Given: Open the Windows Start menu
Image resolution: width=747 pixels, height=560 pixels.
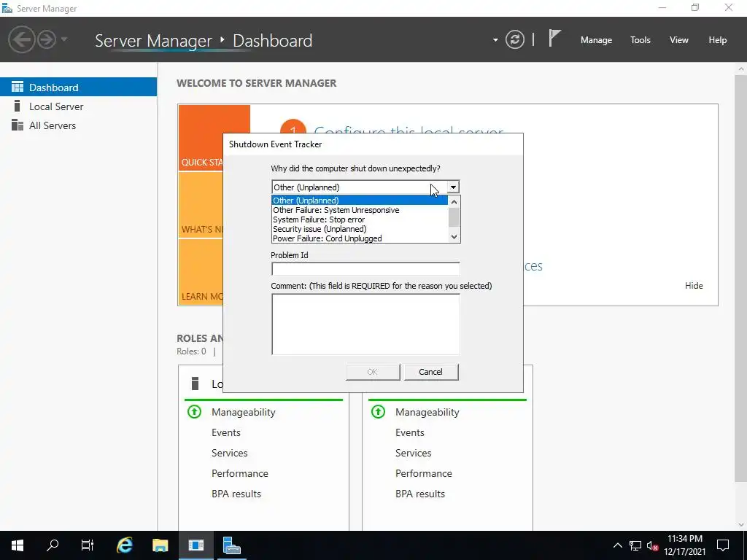Looking at the screenshot, I should tap(18, 545).
